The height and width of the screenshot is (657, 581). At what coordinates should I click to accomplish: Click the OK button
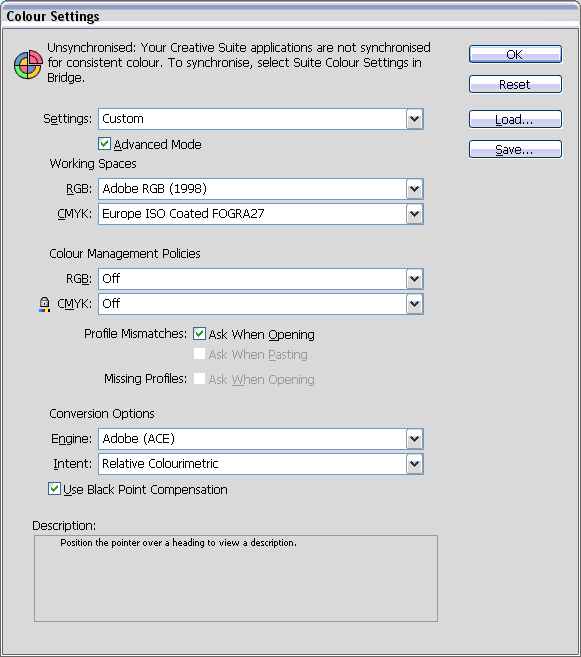[515, 54]
